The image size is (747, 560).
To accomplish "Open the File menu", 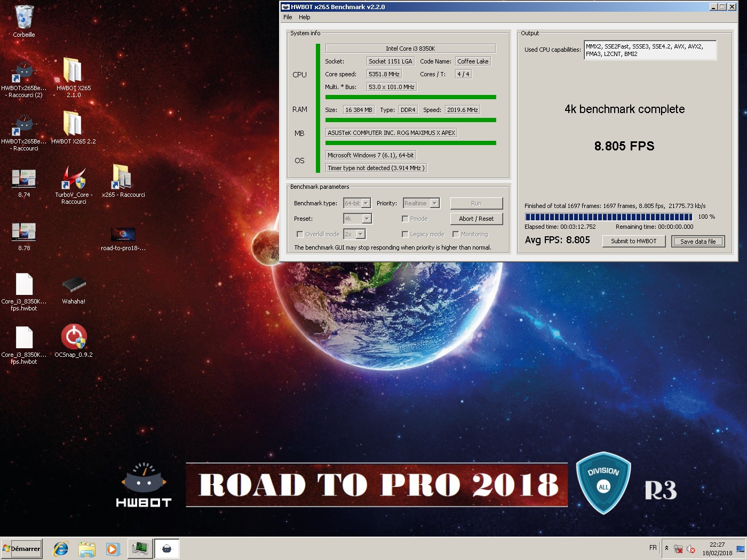I will tap(288, 17).
